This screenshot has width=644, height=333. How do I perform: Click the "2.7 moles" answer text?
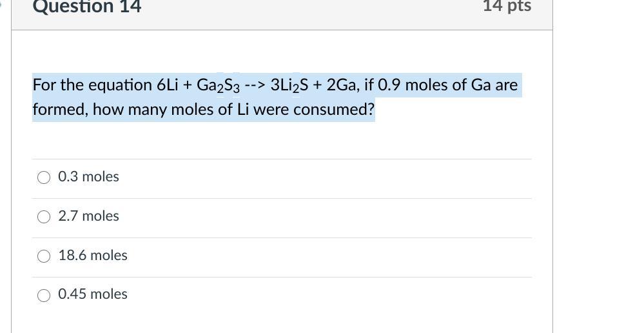coord(88,216)
